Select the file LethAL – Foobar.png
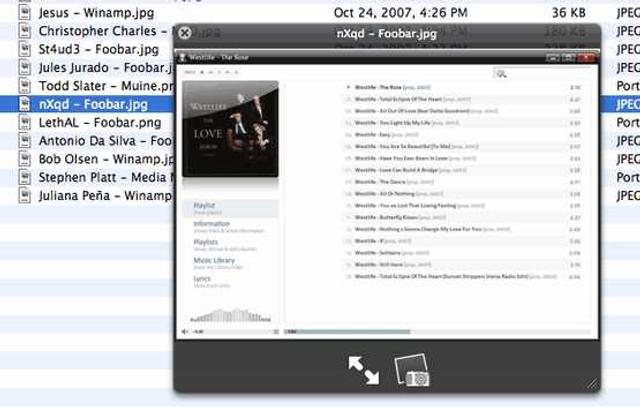The width and height of the screenshot is (640, 408). pyautogui.click(x=100, y=123)
